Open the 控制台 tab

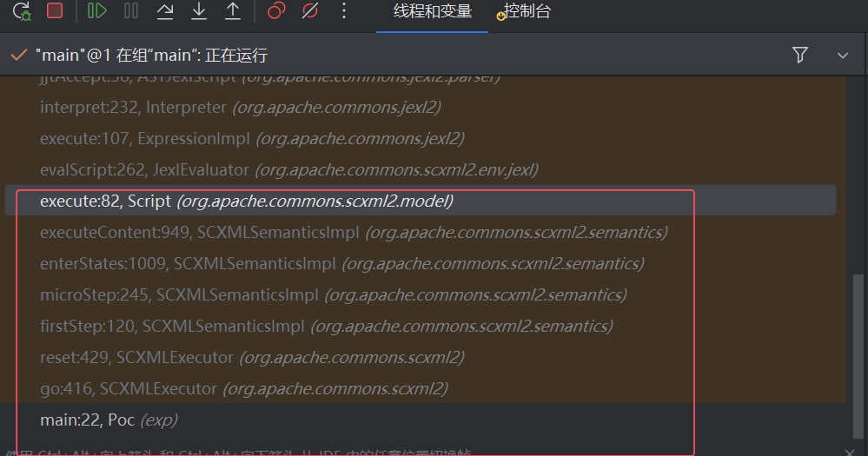pyautogui.click(x=526, y=12)
